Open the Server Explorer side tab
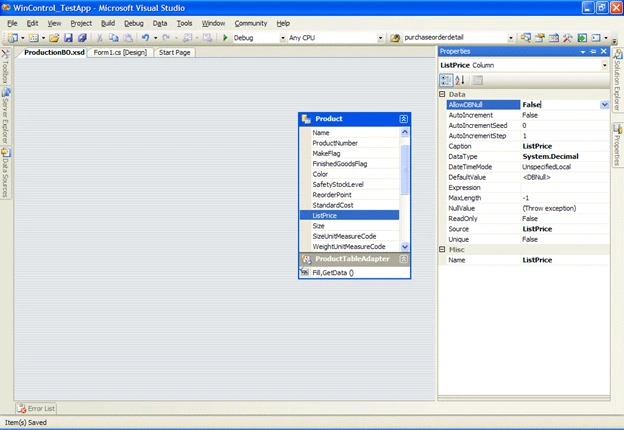 tap(5, 116)
